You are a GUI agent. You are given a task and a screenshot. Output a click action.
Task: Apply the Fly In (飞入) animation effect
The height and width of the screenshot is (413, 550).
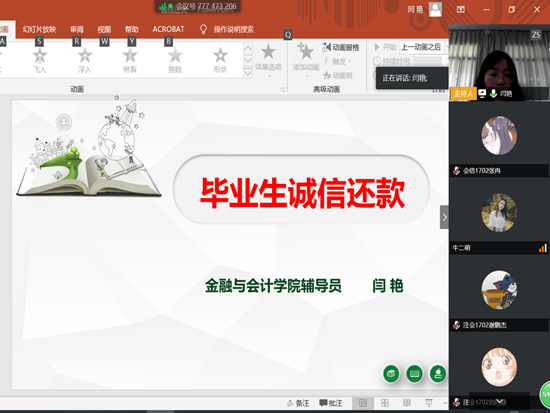[39, 60]
